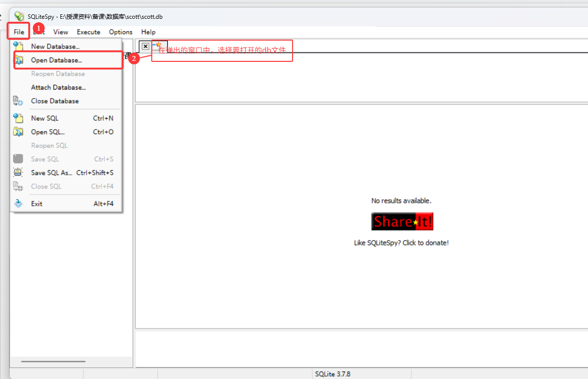
Task: Click the Save SQL As icon
Action: 18,173
